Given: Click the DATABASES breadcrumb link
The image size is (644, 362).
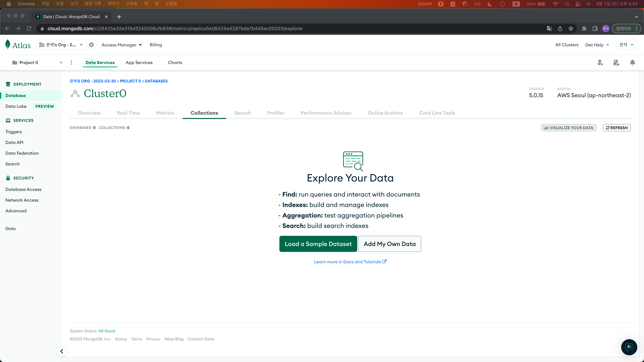Looking at the screenshot, I should (x=156, y=81).
